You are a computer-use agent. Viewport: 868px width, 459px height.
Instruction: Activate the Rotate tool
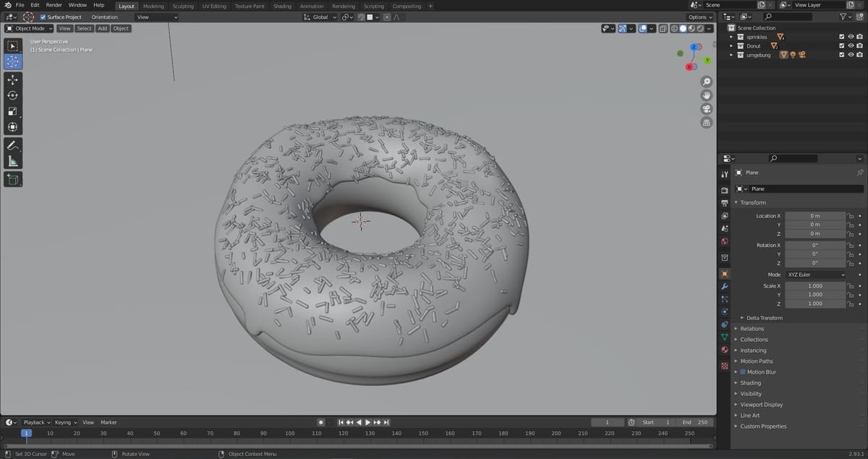12,95
